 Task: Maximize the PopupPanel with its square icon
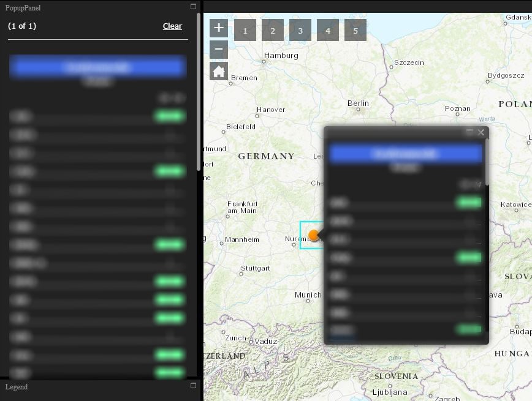194,7
